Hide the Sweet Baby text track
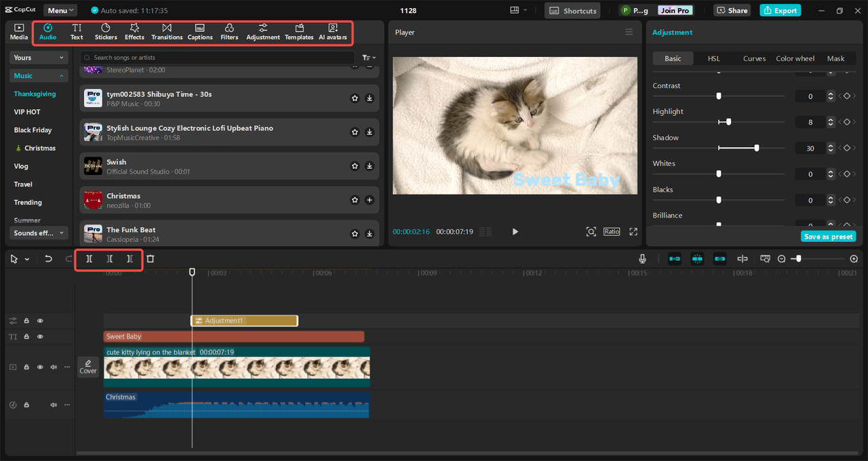Viewport: 868px width, 461px height. [x=40, y=336]
